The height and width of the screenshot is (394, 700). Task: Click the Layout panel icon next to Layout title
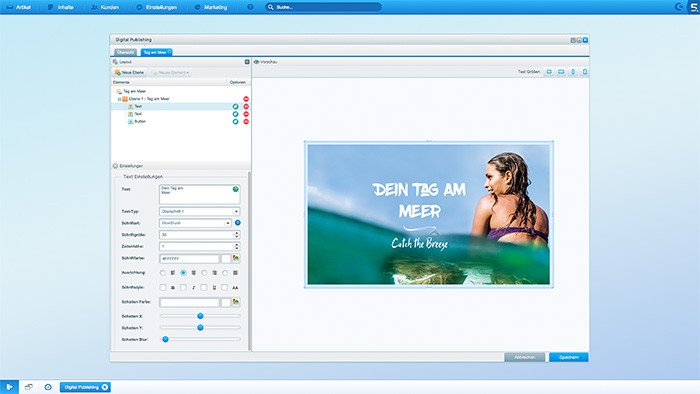pos(115,62)
